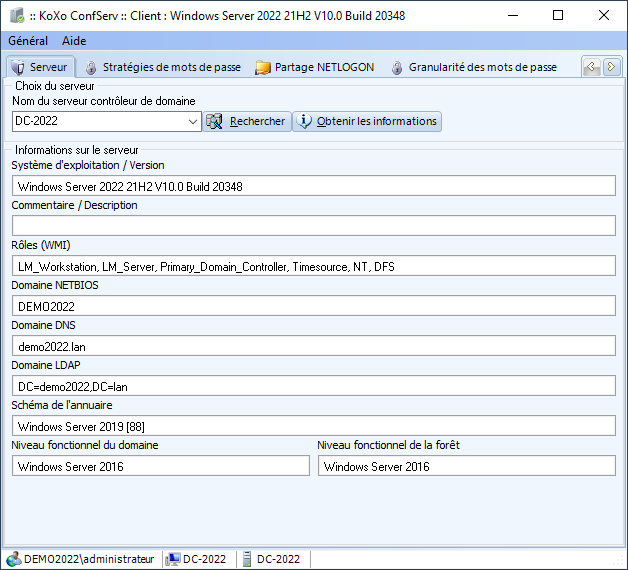Click the user icon in status bar
Image resolution: width=628 pixels, height=570 pixels.
(14, 559)
